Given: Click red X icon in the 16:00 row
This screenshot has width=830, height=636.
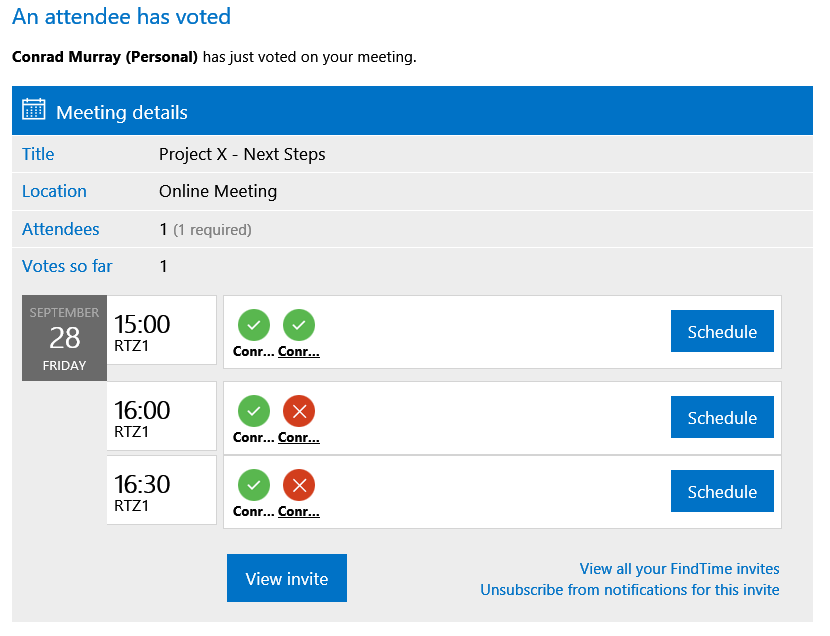Looking at the screenshot, I should click(299, 411).
